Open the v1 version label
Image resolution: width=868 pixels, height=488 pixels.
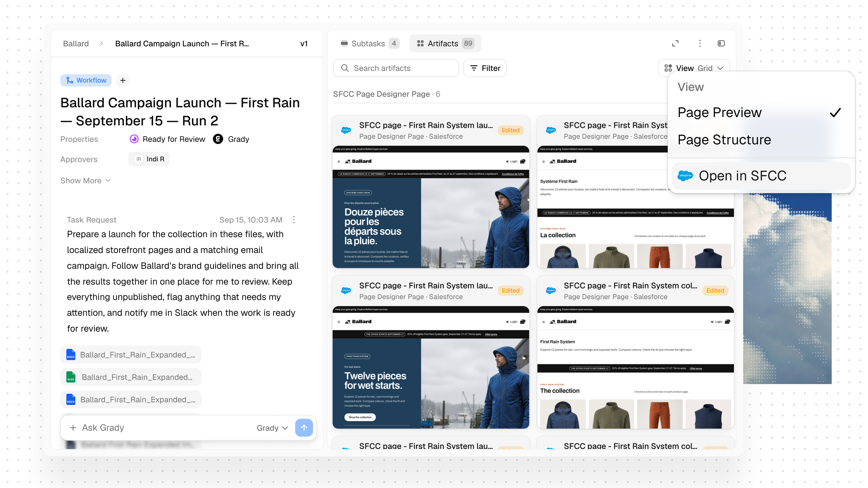(x=304, y=43)
